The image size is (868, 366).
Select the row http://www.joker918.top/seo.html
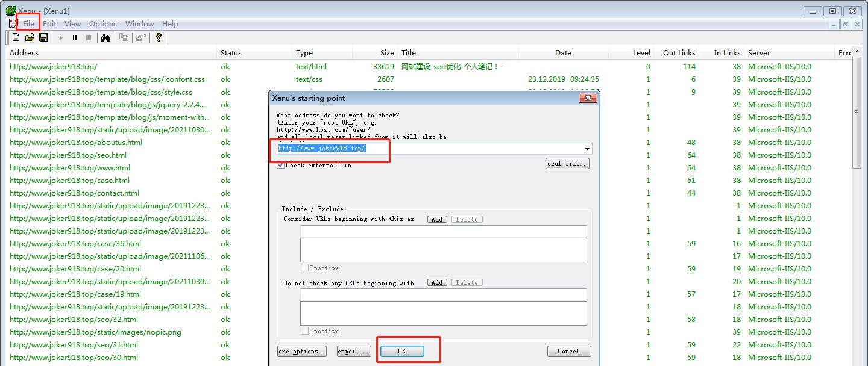click(x=430, y=155)
